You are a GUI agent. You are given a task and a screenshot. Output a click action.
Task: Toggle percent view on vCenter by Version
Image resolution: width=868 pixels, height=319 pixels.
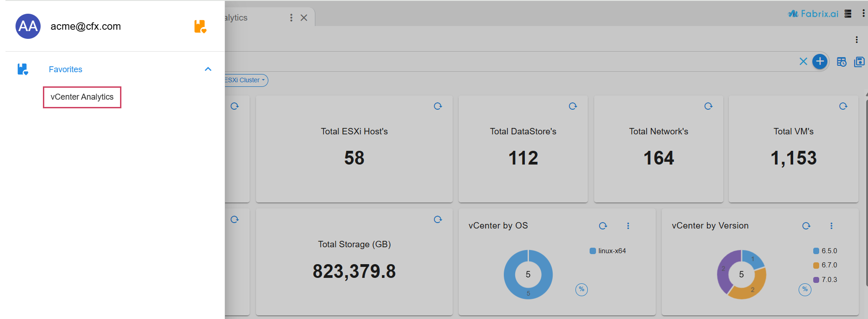(805, 289)
